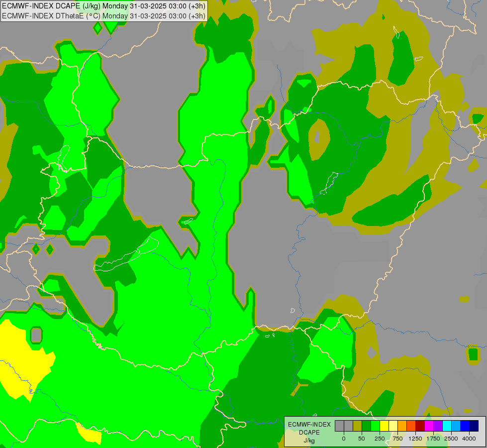
Task: Click the dark green legend swatch
Action: [x=367, y=426]
